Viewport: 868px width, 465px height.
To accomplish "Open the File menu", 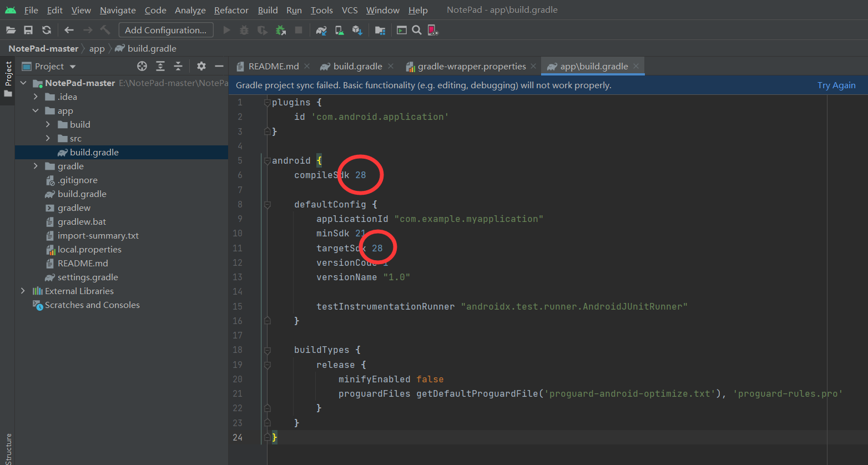I will click(31, 10).
